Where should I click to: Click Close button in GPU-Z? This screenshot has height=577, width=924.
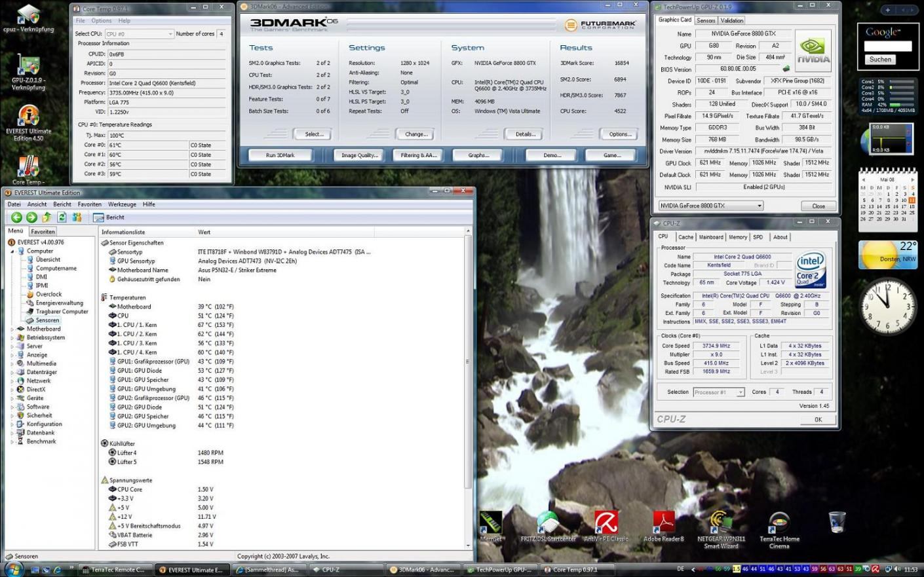(x=818, y=206)
